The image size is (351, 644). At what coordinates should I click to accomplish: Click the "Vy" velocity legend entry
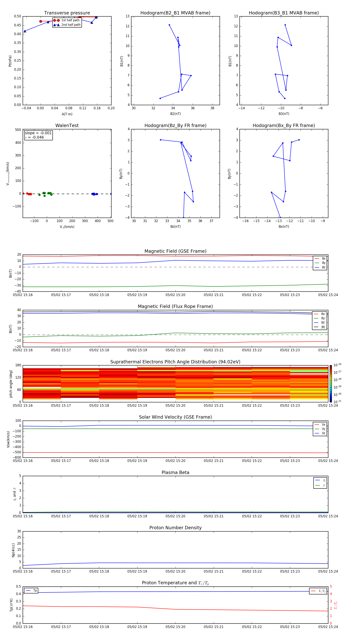[320, 429]
